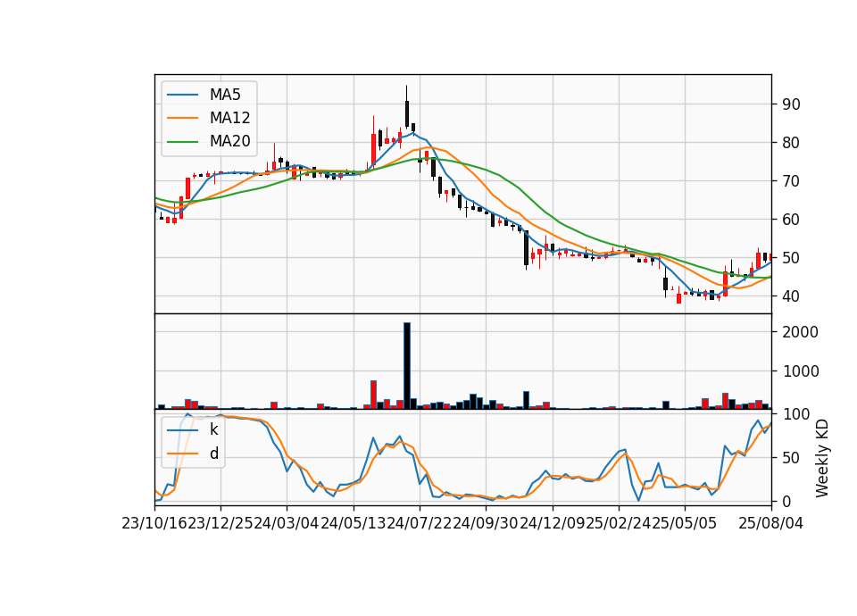Viewport: 857px width, 616px height.
Task: Click the blue line sample beside MA5
Action: (x=182, y=96)
